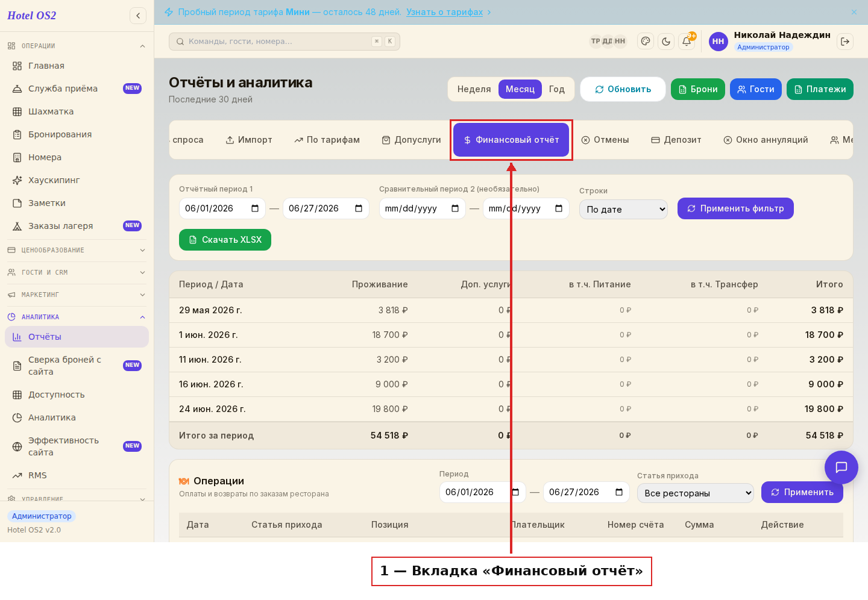Open the 'Все рестораны' dropdown
The height and width of the screenshot is (600, 868).
[x=696, y=493]
